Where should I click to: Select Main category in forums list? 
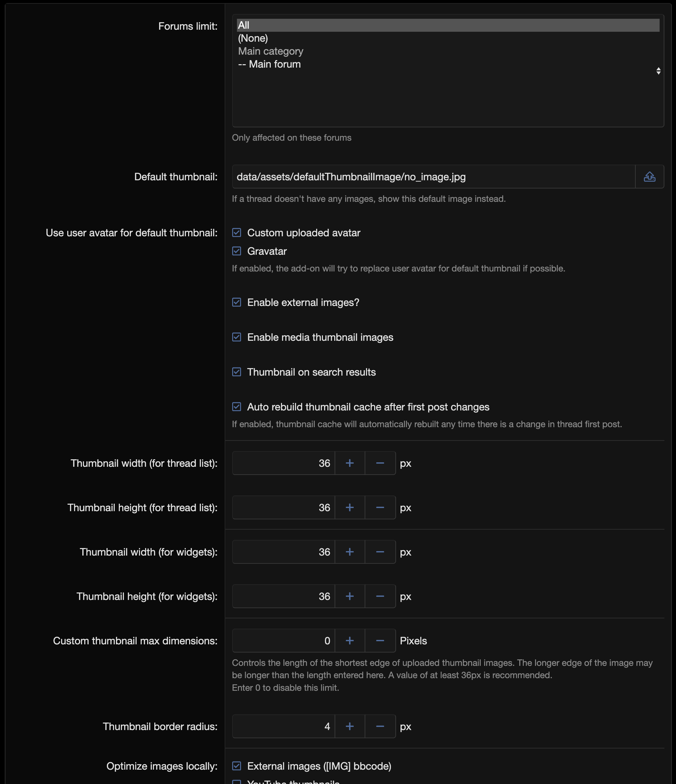(x=270, y=51)
